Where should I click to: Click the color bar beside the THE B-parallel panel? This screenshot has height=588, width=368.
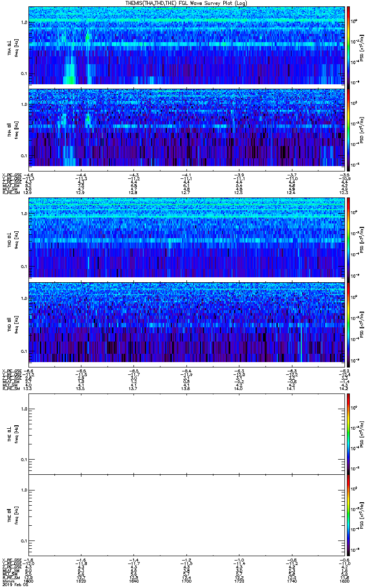[x=348, y=514]
